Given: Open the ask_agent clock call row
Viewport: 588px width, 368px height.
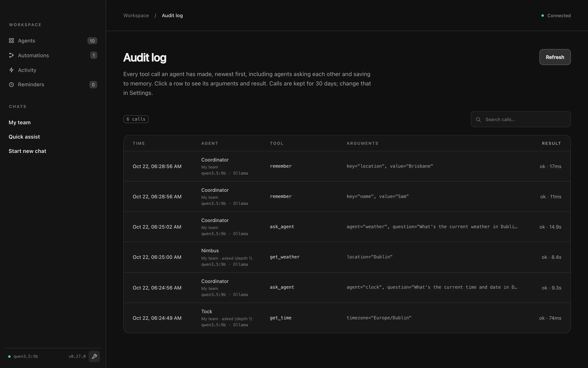Looking at the screenshot, I should click(347, 287).
